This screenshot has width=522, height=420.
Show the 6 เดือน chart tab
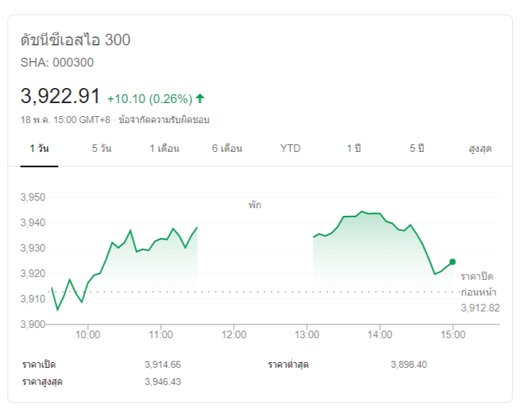[x=227, y=148]
